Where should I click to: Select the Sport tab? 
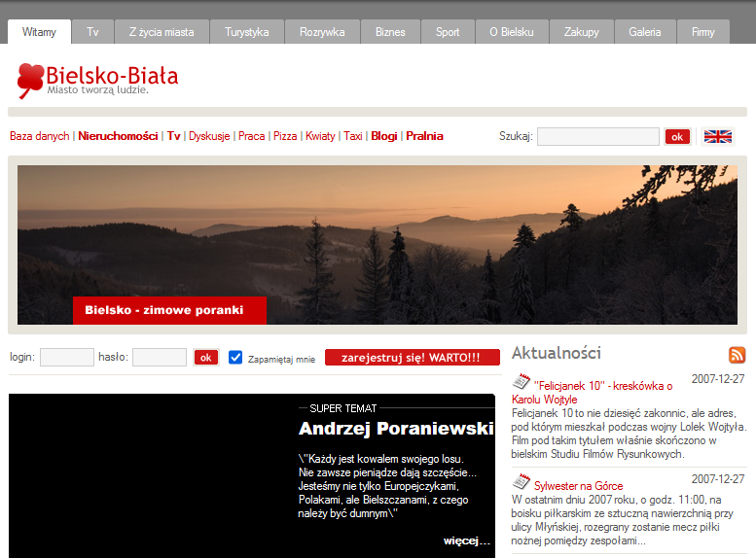click(x=448, y=32)
